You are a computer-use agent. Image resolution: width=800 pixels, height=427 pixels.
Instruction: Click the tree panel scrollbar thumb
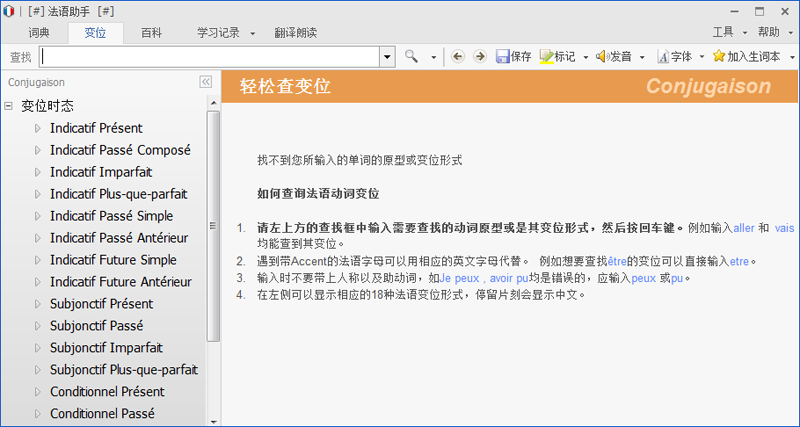[213, 226]
